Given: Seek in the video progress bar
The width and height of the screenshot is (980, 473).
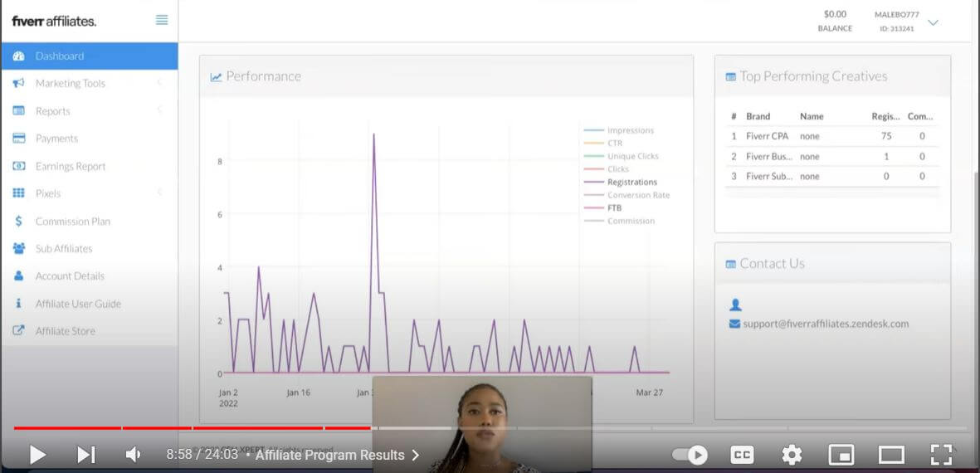Looking at the screenshot, I should [490, 428].
